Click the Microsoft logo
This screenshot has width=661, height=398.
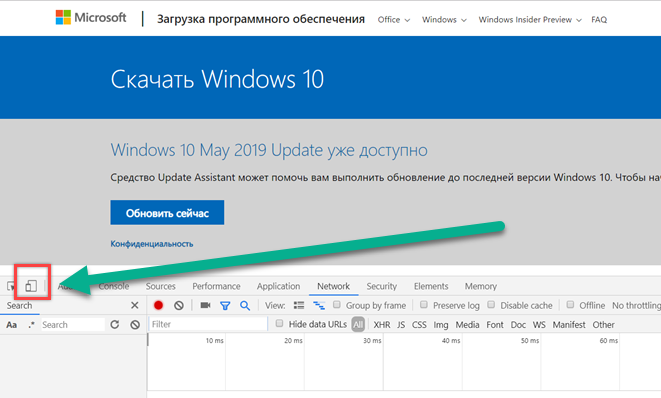pos(91,17)
